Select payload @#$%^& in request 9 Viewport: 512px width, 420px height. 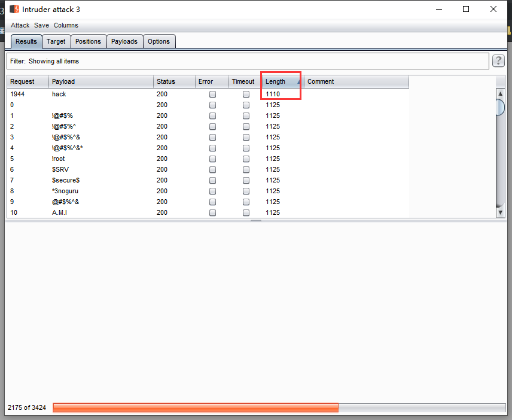[x=65, y=202]
